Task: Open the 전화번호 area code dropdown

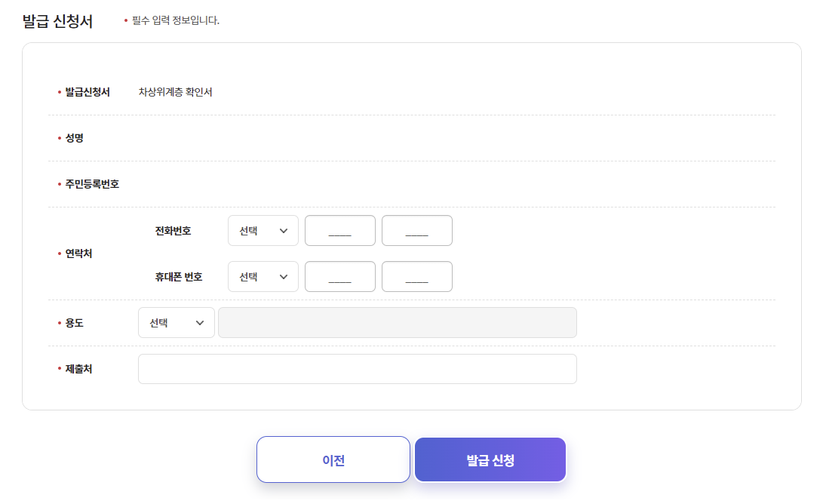Action: (x=263, y=230)
